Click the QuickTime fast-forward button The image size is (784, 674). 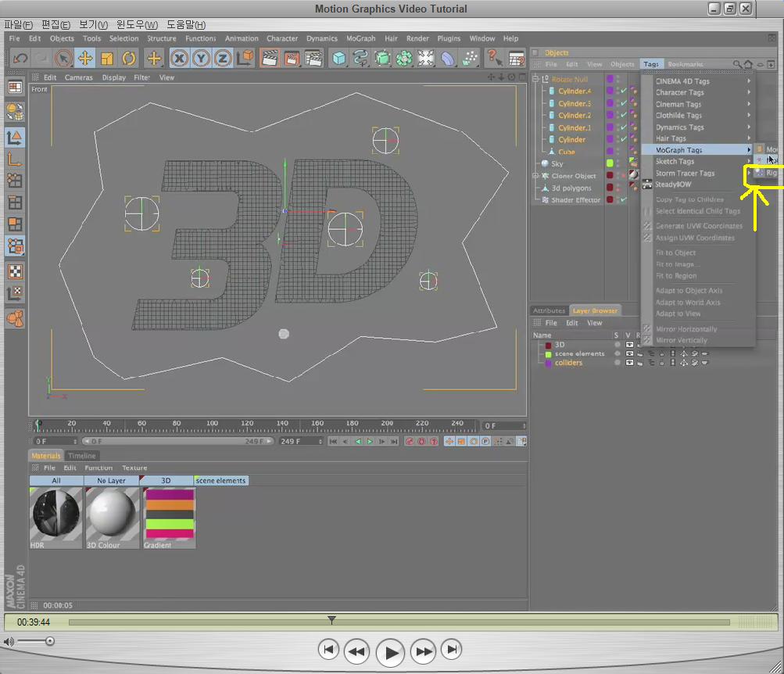424,651
